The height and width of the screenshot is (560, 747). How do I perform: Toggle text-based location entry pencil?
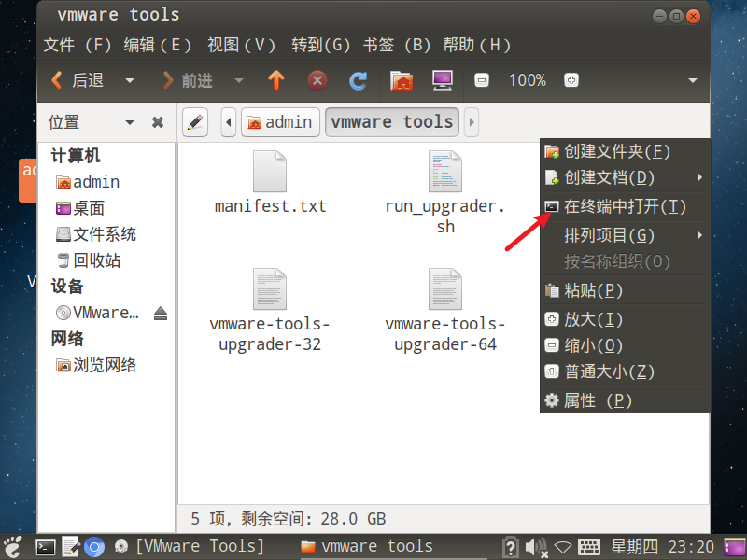pos(195,122)
